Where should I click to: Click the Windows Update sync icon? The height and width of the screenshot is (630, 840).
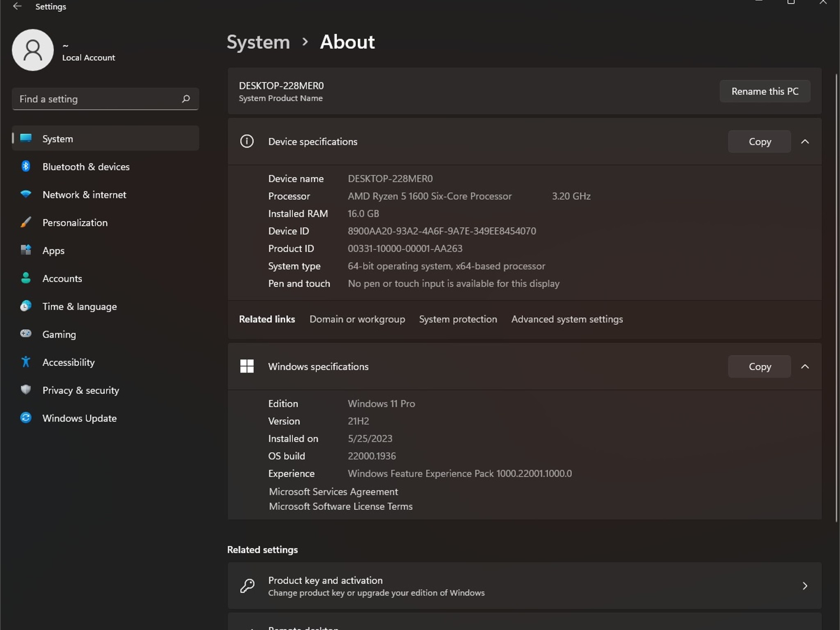(x=26, y=418)
